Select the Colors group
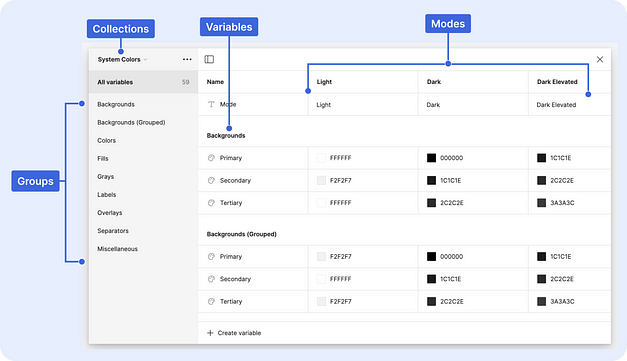627x361 pixels. tap(106, 140)
